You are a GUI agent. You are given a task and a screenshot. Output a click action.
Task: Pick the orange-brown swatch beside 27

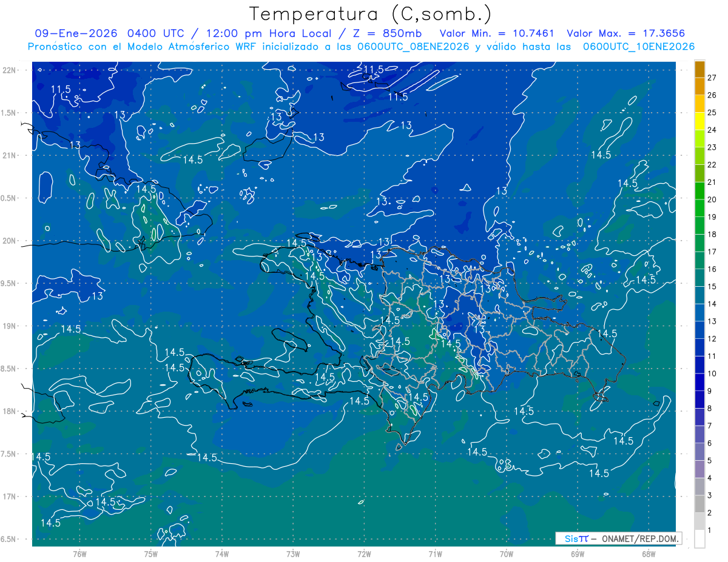tap(699, 70)
